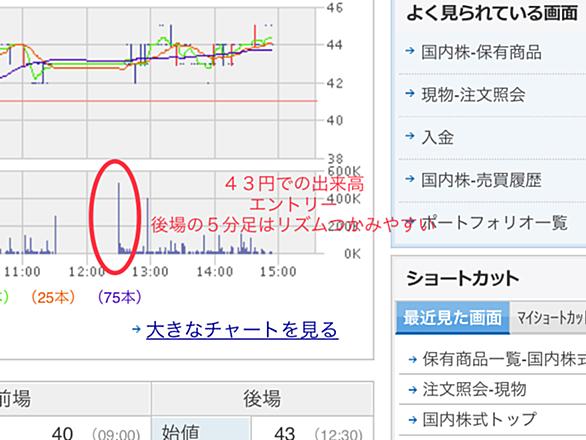Click the ショートカット heading
This screenshot has width=586, height=440.
point(463,279)
